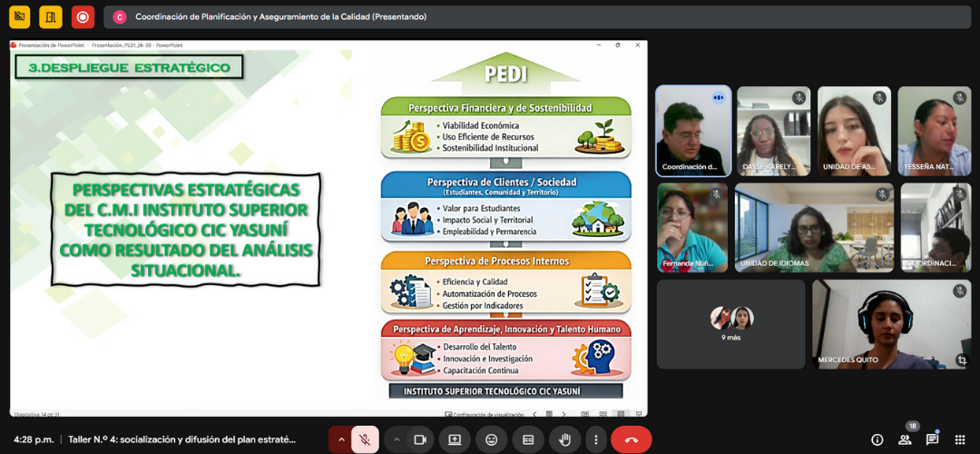Open meeting details info icon
This screenshot has width=980, height=454.
877,439
